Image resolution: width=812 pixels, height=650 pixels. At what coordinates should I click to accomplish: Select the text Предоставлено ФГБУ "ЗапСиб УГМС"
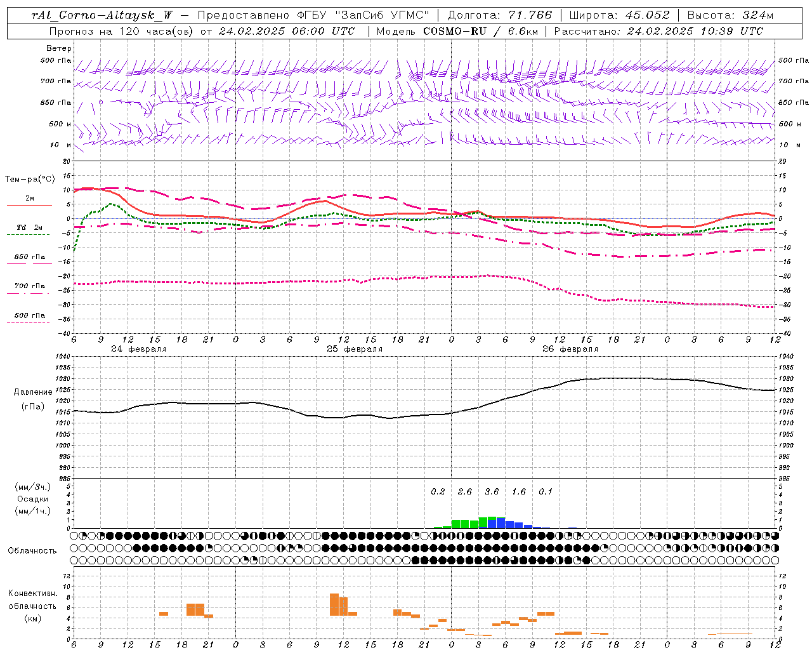pos(313,15)
